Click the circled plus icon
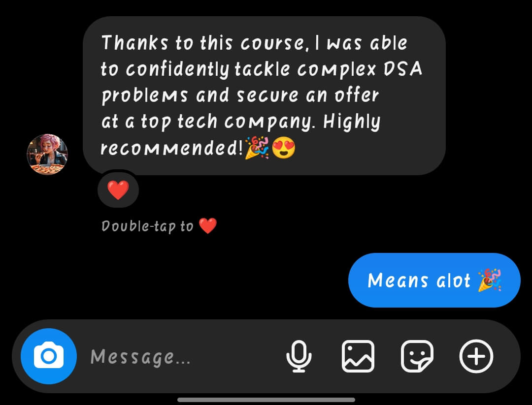Screen dimensions: 532x405 pos(476,356)
